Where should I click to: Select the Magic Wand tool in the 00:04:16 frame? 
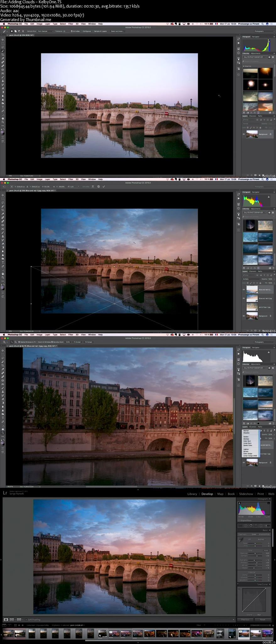[3, 206]
